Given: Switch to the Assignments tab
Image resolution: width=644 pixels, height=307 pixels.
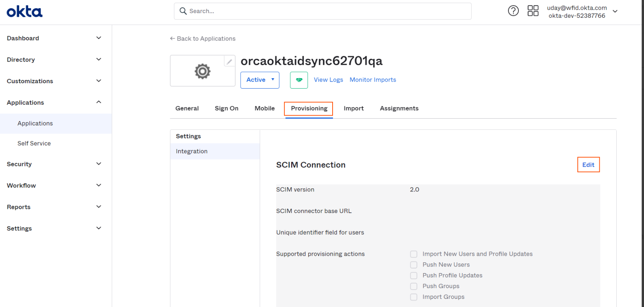Looking at the screenshot, I should [399, 109].
